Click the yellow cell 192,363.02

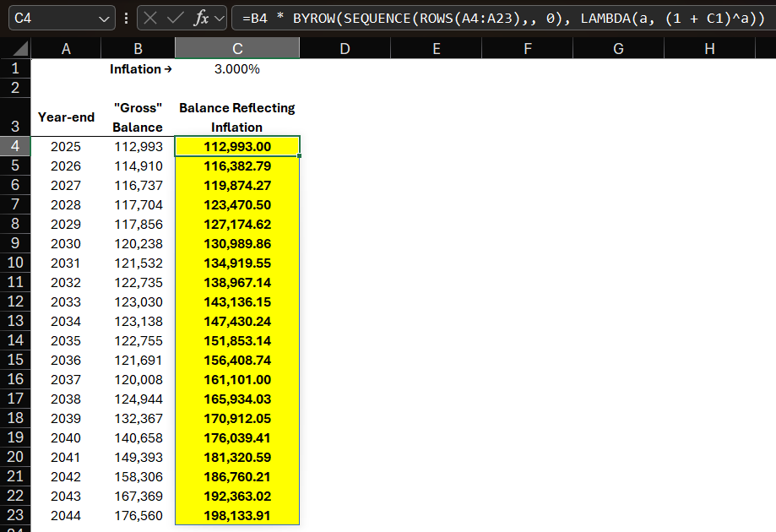point(237,496)
